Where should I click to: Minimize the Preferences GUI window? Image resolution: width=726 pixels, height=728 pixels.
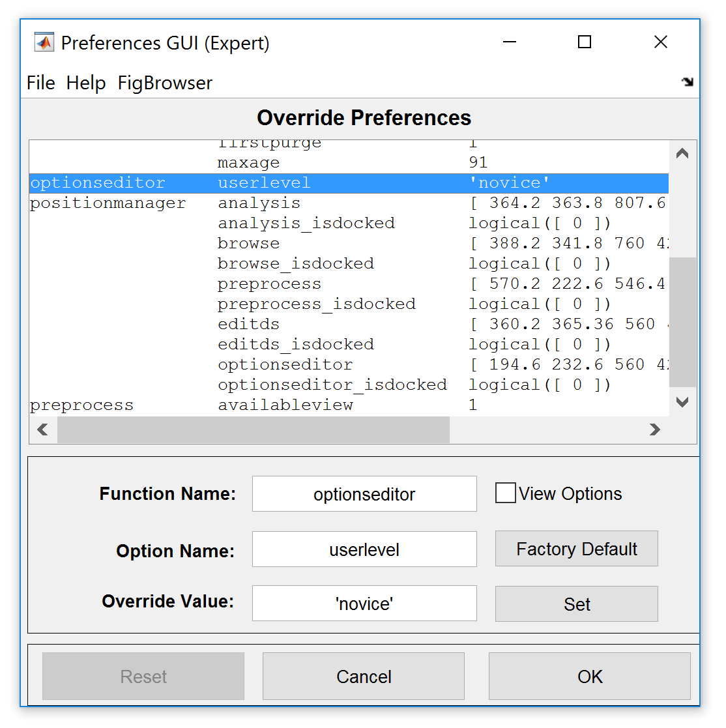(510, 42)
